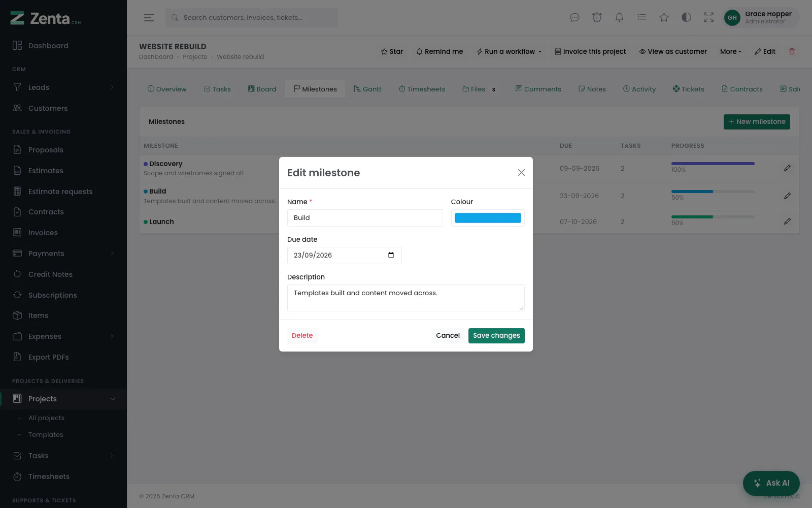Switch to the Overview tab
This screenshot has height=508, width=812.
coord(167,89)
